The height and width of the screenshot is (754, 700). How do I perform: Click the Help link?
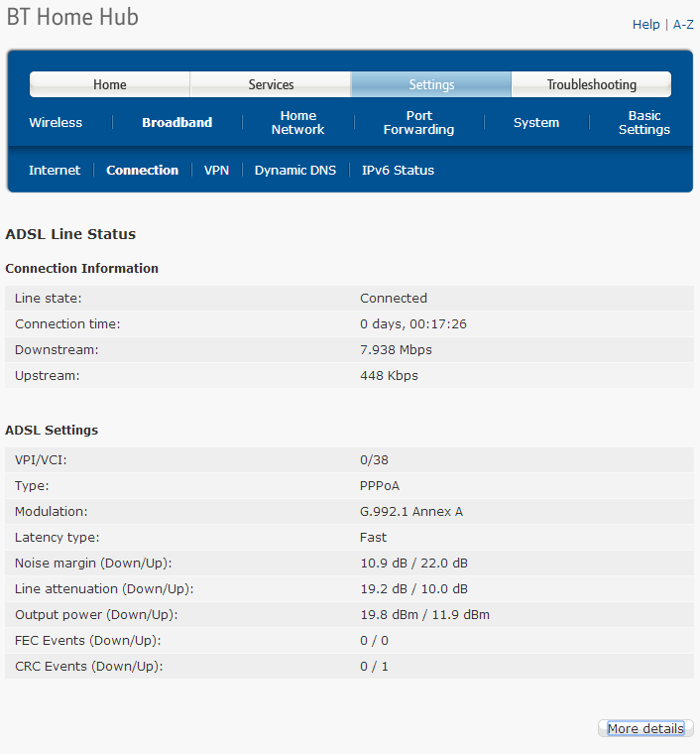pos(645,25)
